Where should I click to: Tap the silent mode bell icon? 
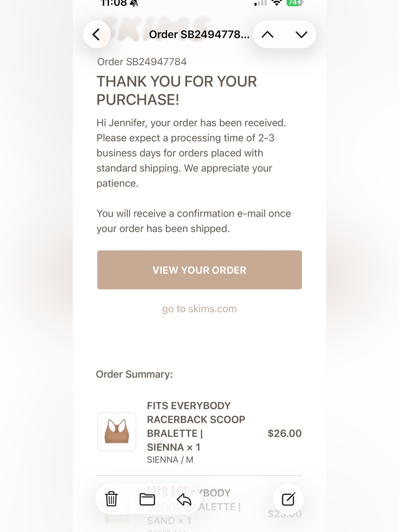point(134,3)
